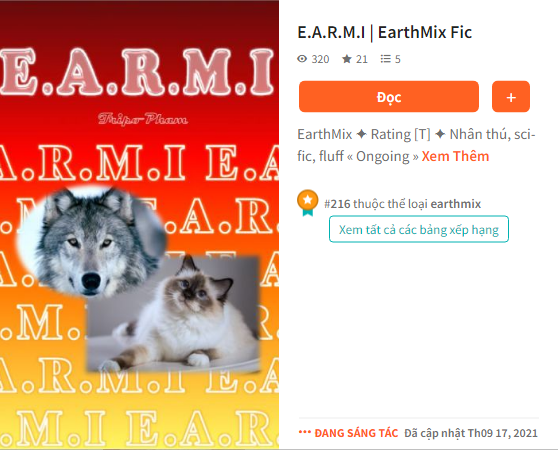Click the star votes icon
The height and width of the screenshot is (450, 558).
[x=347, y=59]
